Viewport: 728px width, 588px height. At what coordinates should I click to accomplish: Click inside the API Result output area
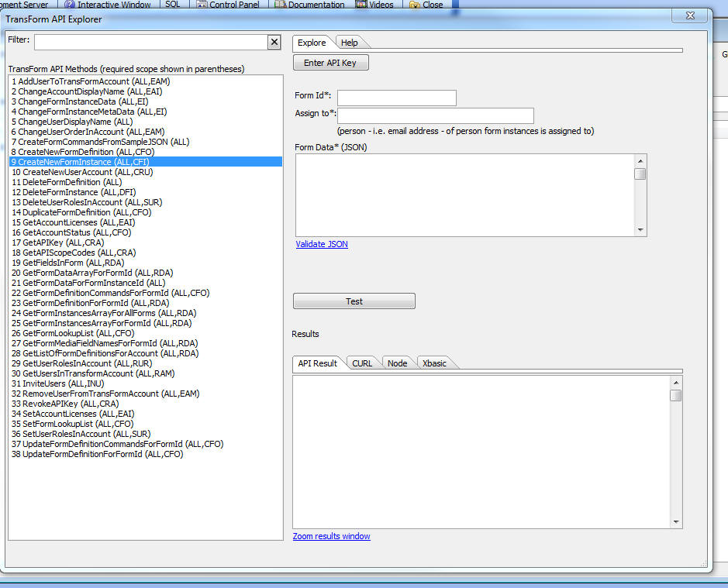pos(481,452)
